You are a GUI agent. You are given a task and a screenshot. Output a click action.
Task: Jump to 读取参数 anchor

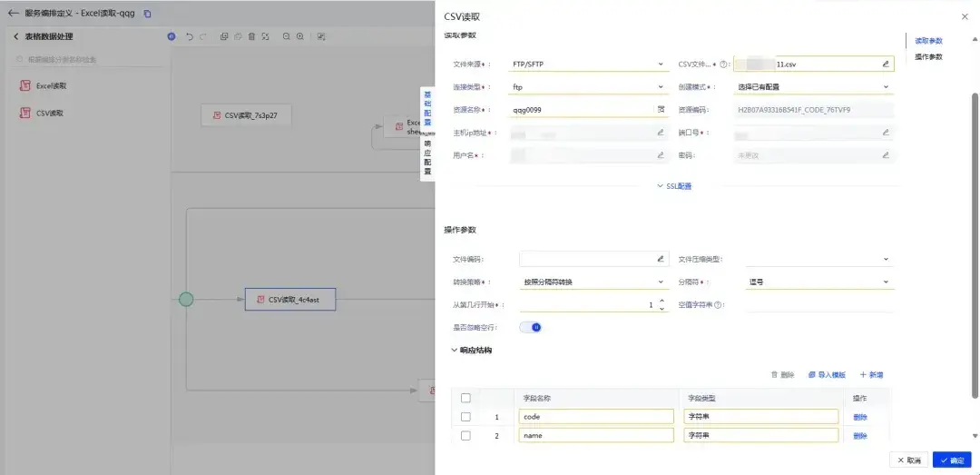pyautogui.click(x=928, y=41)
